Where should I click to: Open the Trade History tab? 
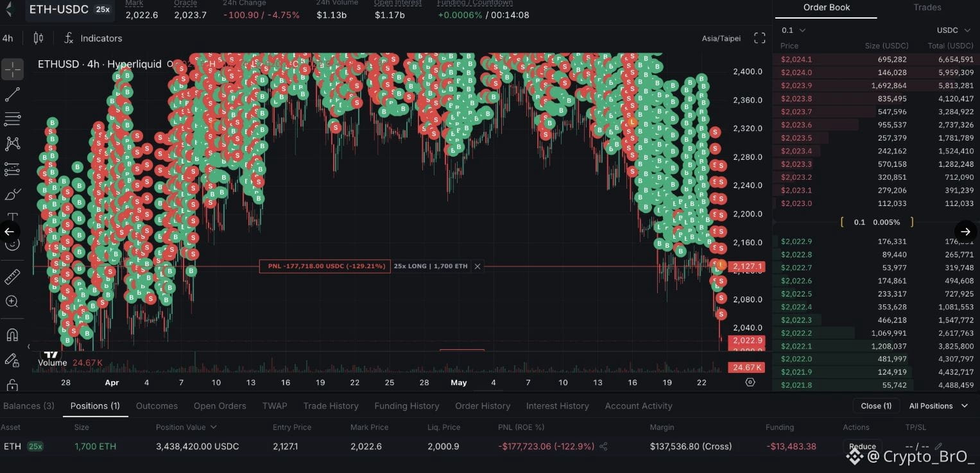(x=331, y=406)
